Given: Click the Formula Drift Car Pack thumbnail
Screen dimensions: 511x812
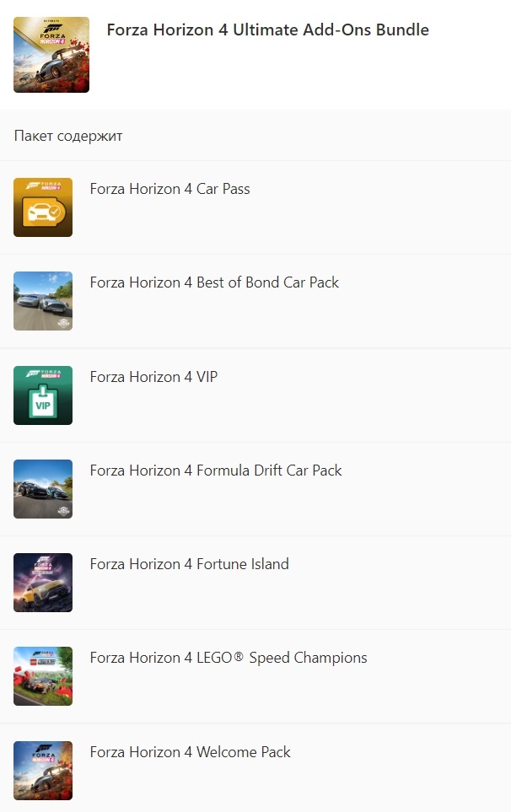Looking at the screenshot, I should 43,489.
